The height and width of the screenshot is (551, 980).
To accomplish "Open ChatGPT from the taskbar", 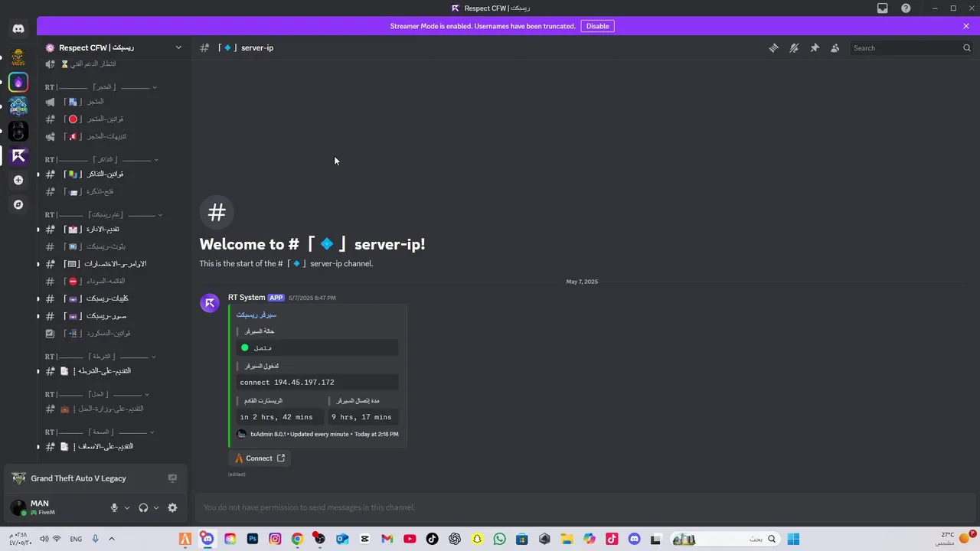I will pos(455,539).
